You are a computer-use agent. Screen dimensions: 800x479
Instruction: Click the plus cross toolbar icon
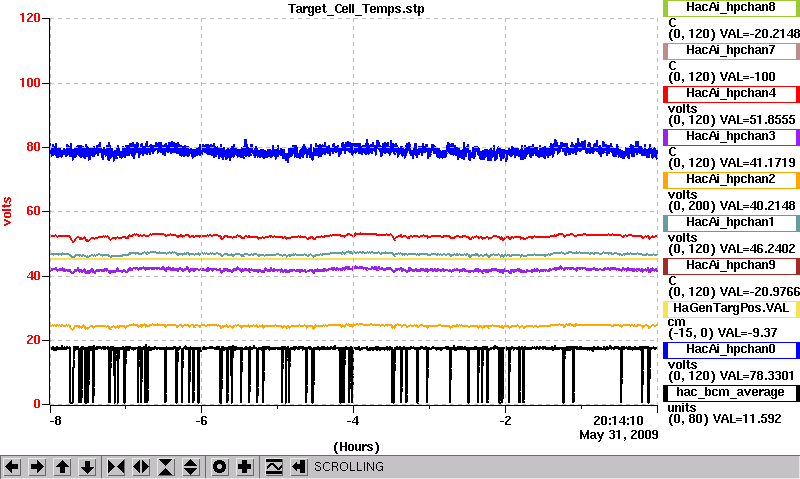tap(244, 467)
